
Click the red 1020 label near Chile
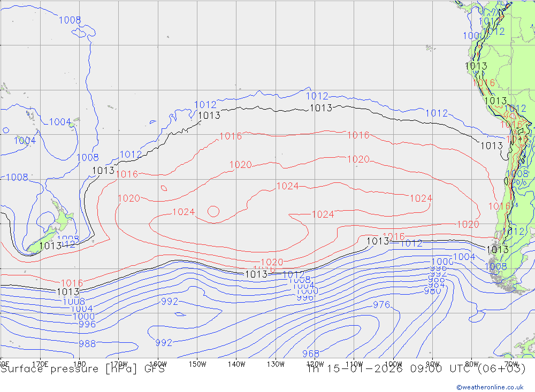click(x=468, y=225)
